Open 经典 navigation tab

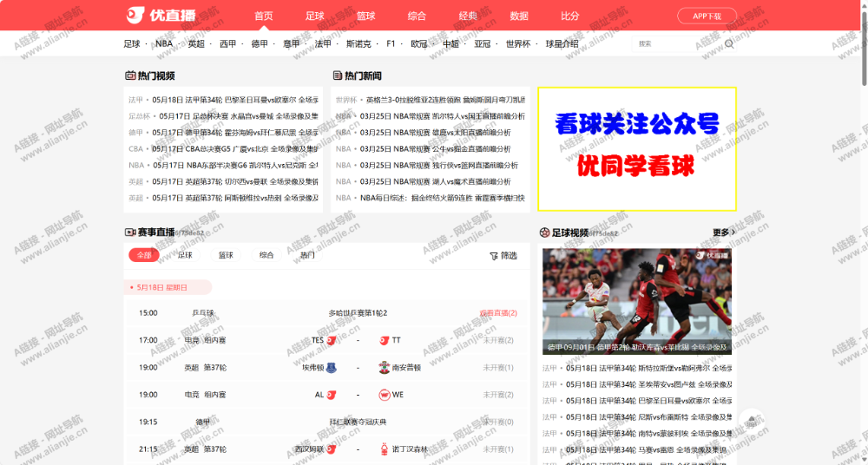(x=468, y=16)
